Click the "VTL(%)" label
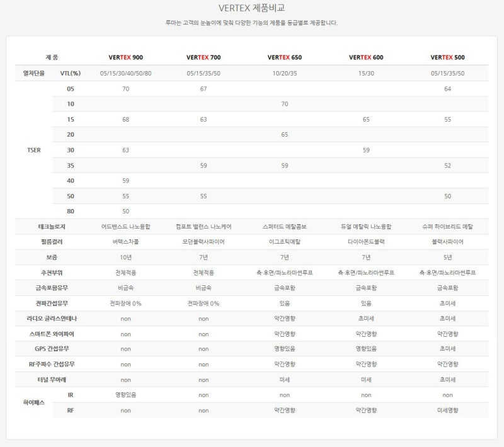 click(x=71, y=73)
